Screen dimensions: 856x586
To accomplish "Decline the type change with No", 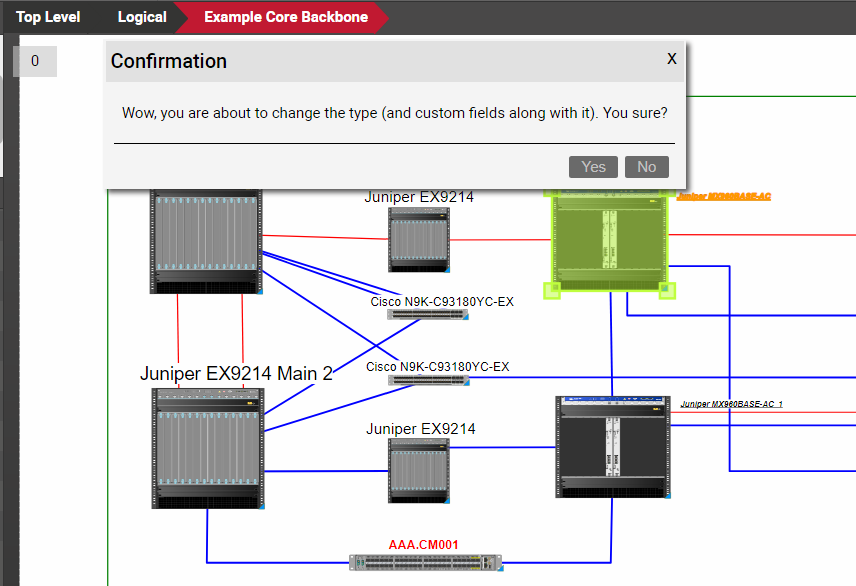I will [646, 167].
